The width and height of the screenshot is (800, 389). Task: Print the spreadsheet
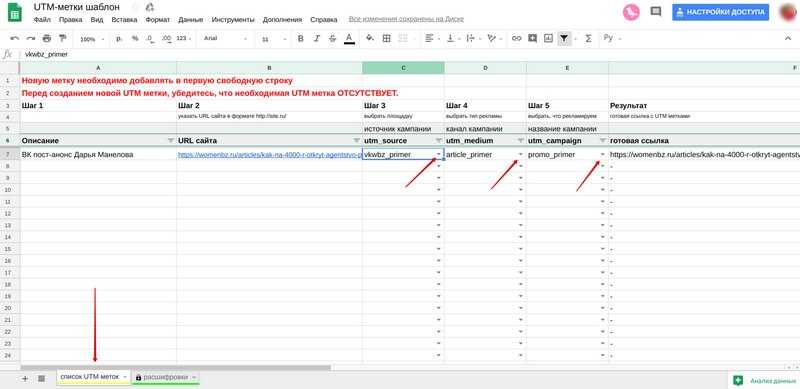47,39
